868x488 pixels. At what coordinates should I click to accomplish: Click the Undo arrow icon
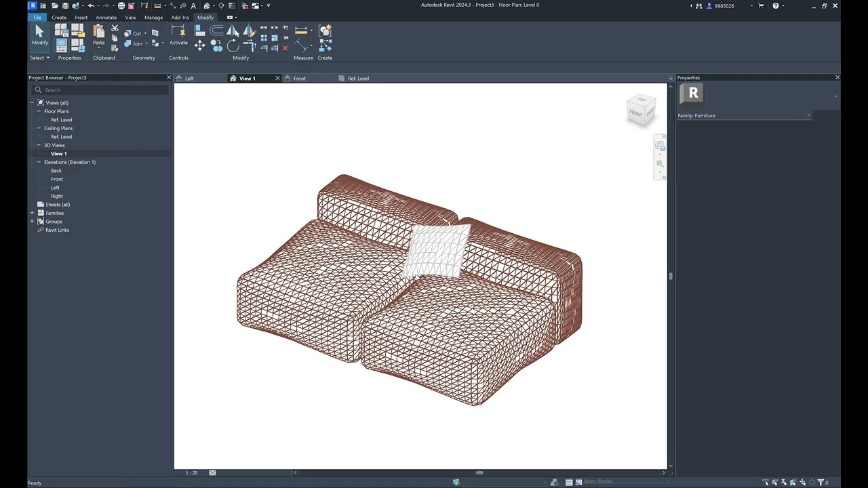(x=91, y=5)
